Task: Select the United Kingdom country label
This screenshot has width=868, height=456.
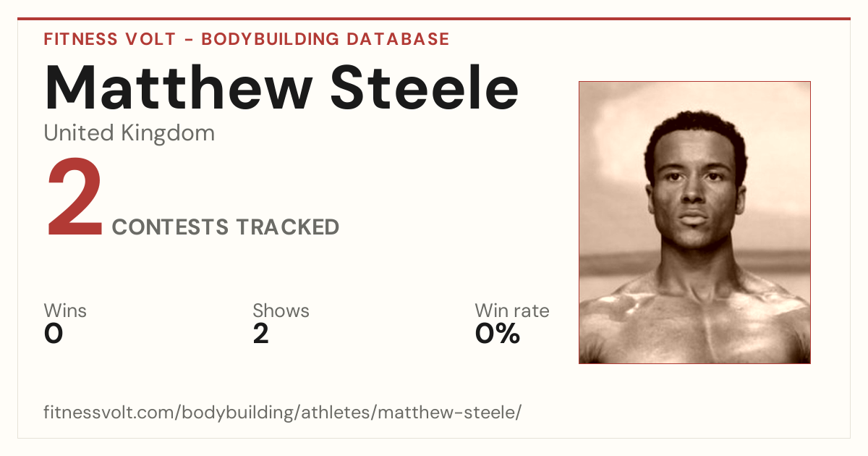Action: [129, 133]
